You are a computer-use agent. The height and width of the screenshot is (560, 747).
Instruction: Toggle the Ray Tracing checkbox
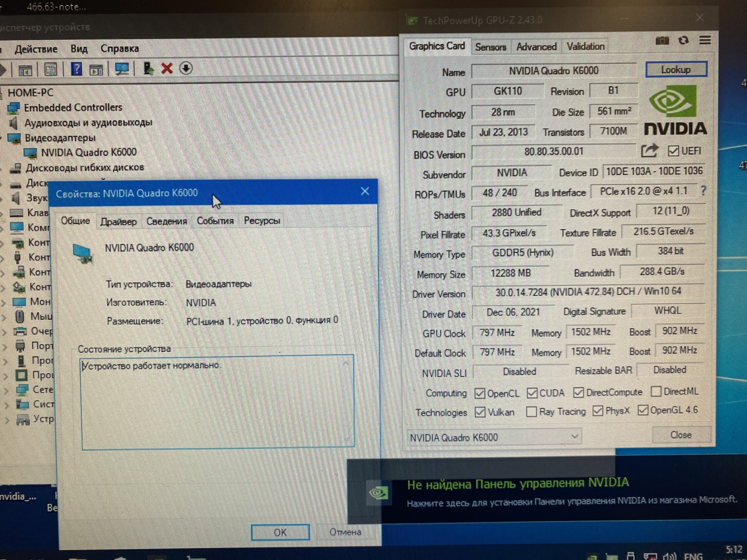pyautogui.click(x=531, y=412)
